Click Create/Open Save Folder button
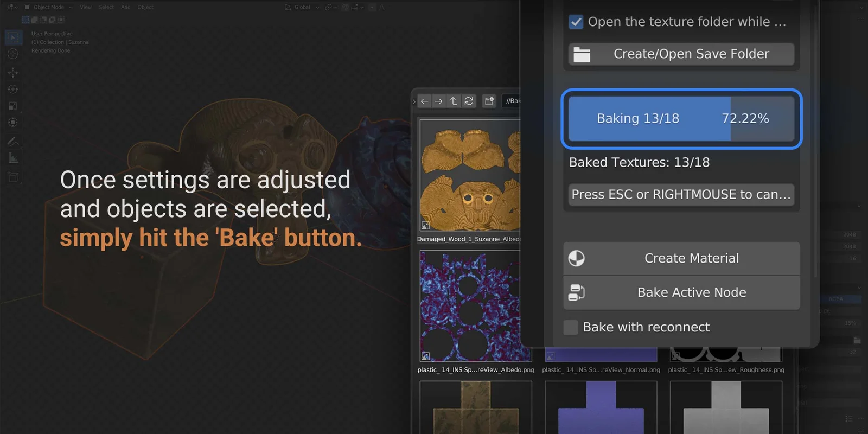Image resolution: width=868 pixels, height=434 pixels. pyautogui.click(x=681, y=54)
